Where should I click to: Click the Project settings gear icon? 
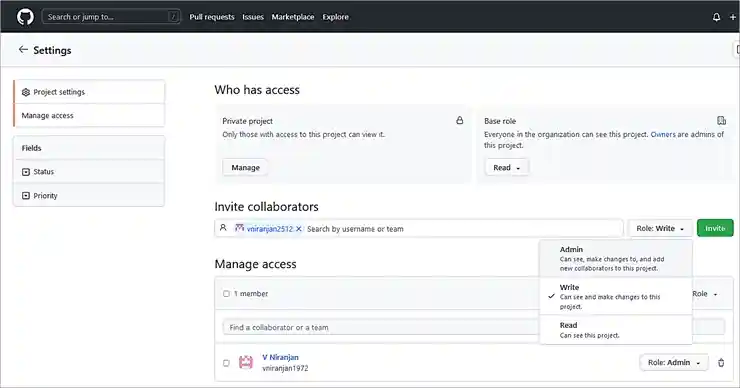point(26,92)
